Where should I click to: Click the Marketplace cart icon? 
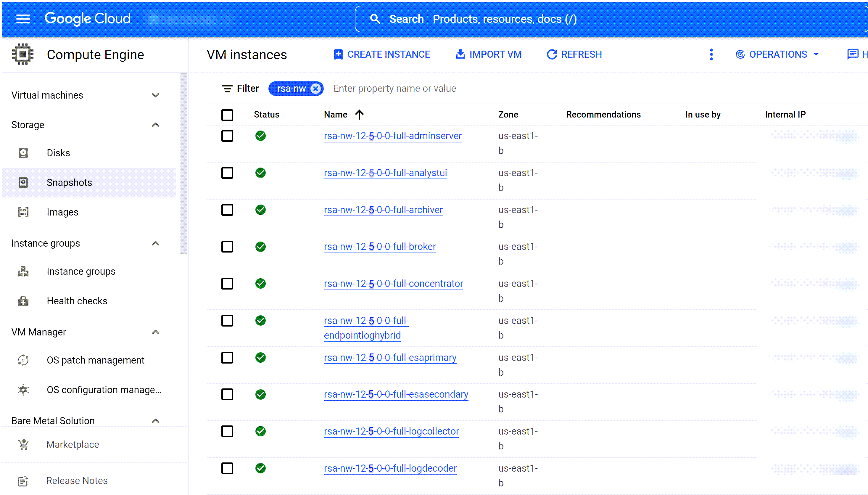click(23, 444)
